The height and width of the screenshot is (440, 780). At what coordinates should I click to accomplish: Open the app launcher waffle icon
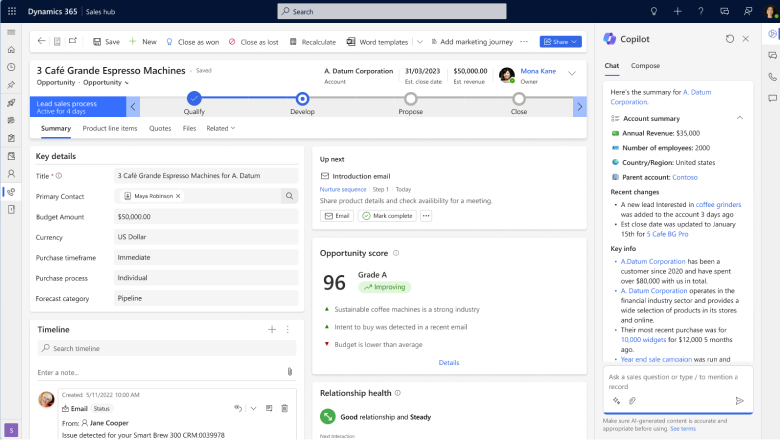click(x=12, y=11)
